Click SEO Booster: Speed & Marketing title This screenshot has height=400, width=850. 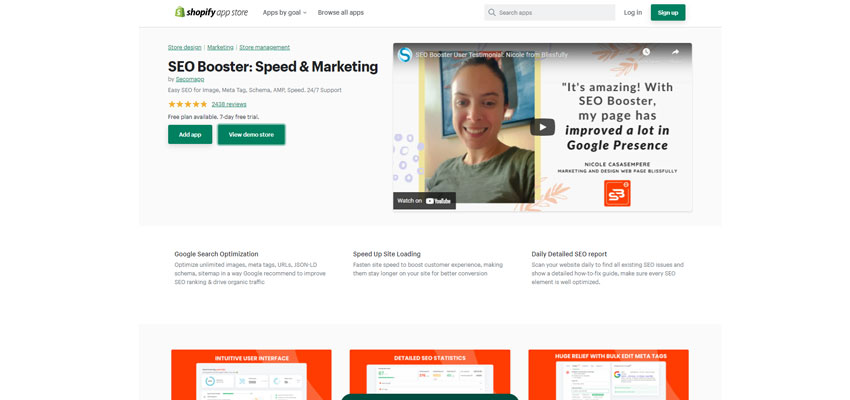click(x=273, y=67)
